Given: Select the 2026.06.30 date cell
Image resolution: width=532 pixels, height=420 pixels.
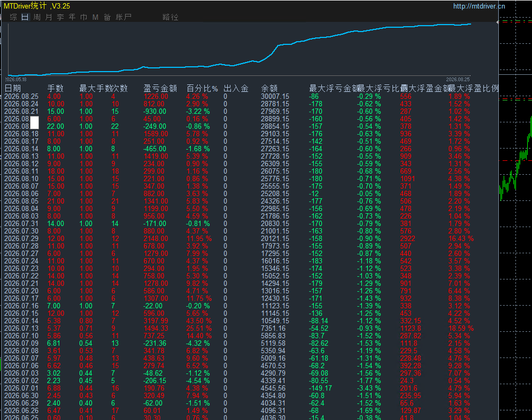Looking at the screenshot, I should (21, 395).
